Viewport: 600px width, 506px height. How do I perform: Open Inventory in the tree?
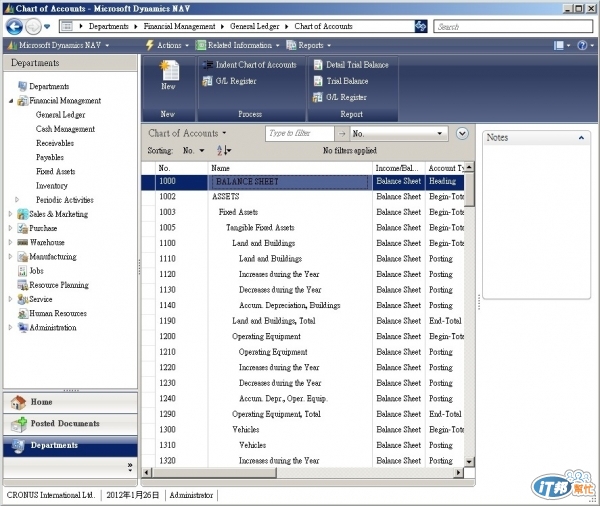[52, 185]
